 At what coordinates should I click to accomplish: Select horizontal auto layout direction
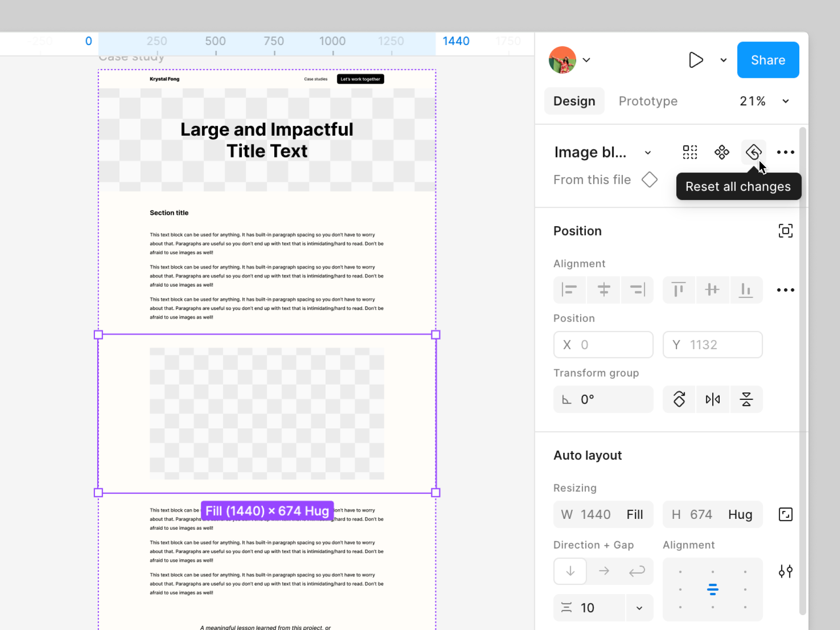pos(604,571)
